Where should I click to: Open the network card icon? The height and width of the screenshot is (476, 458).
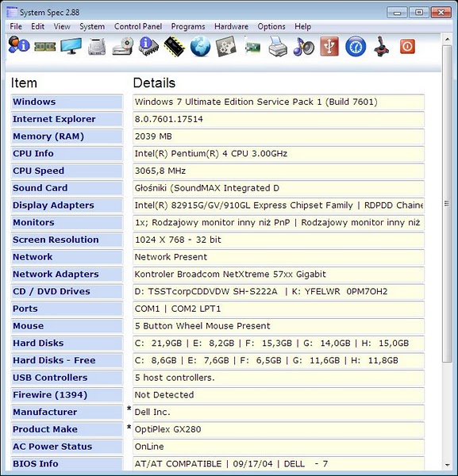[252, 47]
